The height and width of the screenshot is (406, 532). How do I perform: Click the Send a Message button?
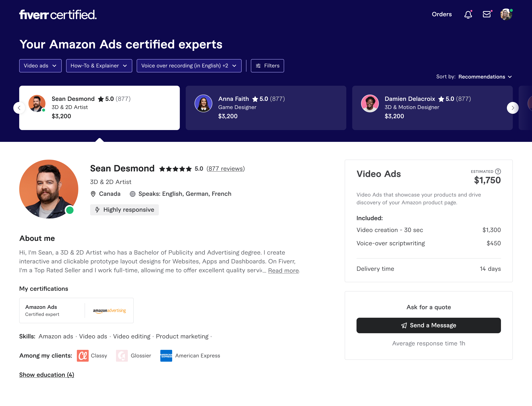(429, 325)
